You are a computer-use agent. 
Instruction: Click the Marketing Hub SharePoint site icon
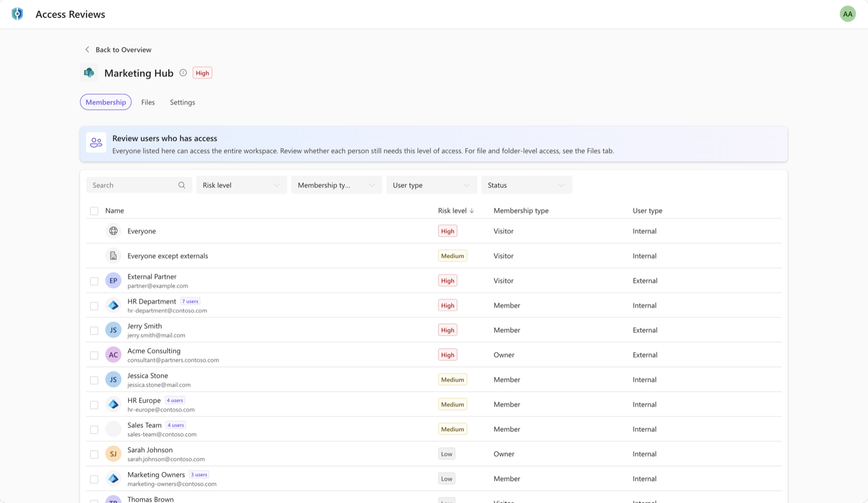89,73
